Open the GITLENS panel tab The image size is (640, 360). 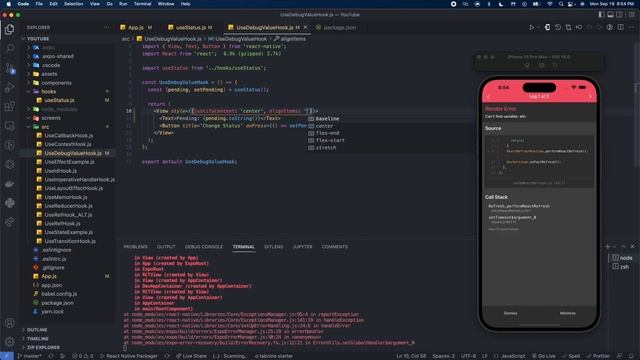pyautogui.click(x=273, y=247)
